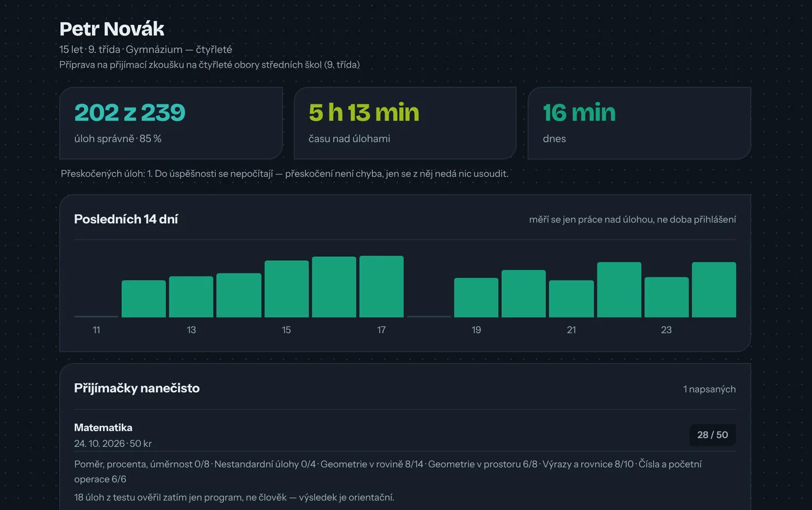This screenshot has height=510, width=812.
Task: Click the test date '24. 10. 2026 · 50 kr'
Action: coord(113,443)
